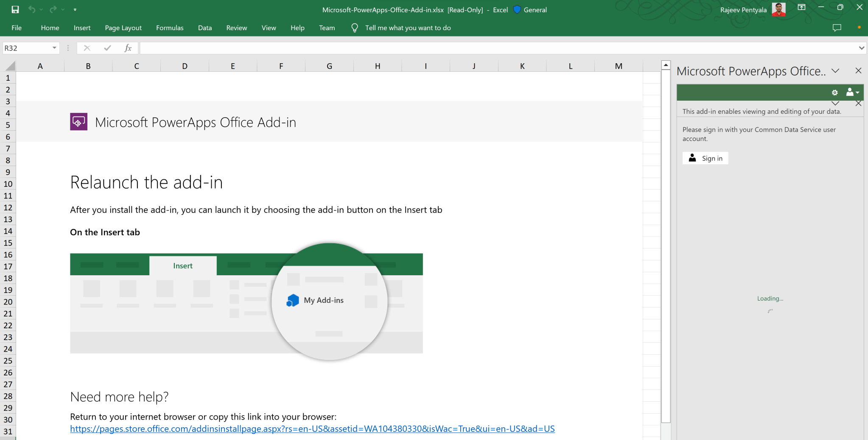Collapse the add-in banner with the chevron
The image size is (868, 440).
pyautogui.click(x=835, y=103)
